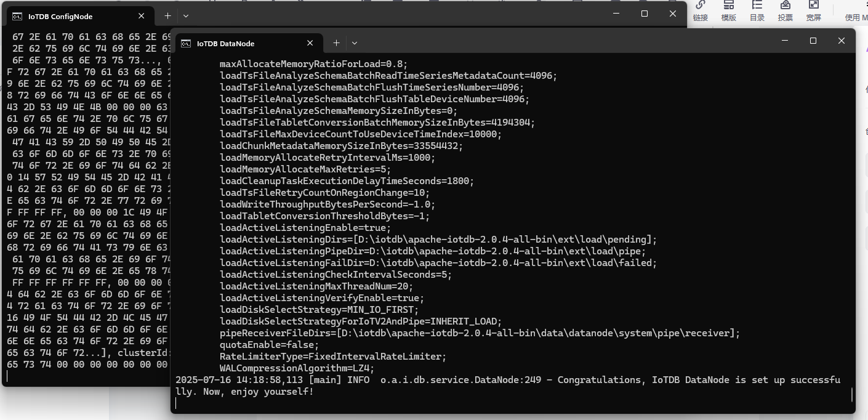Image resolution: width=868 pixels, height=420 pixels.
Task: Click the loadTabletConversionThresholdBytes=-1 line
Action: [325, 216]
